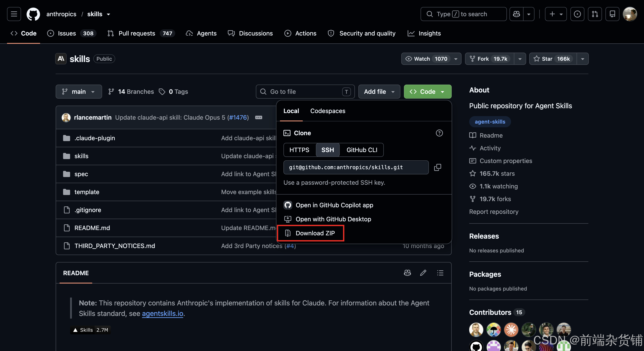The height and width of the screenshot is (351, 644).
Task: Click the spec folder icon
Action: coord(67,174)
